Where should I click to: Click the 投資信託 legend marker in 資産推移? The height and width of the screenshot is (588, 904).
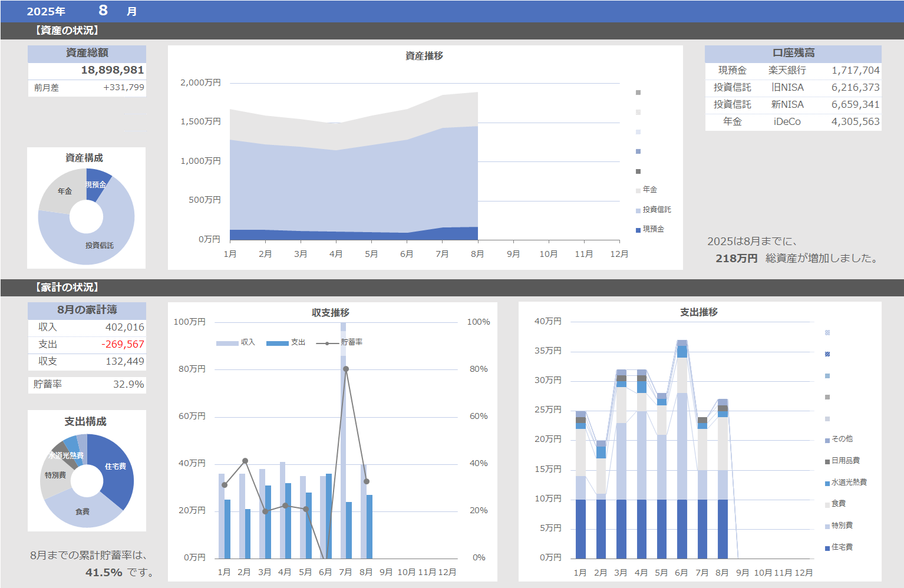click(638, 210)
